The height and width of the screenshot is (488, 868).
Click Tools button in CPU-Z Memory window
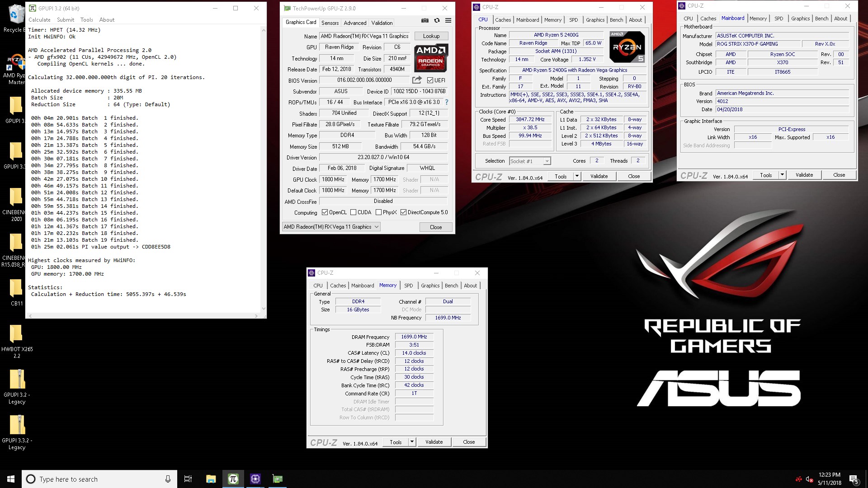[x=396, y=442]
